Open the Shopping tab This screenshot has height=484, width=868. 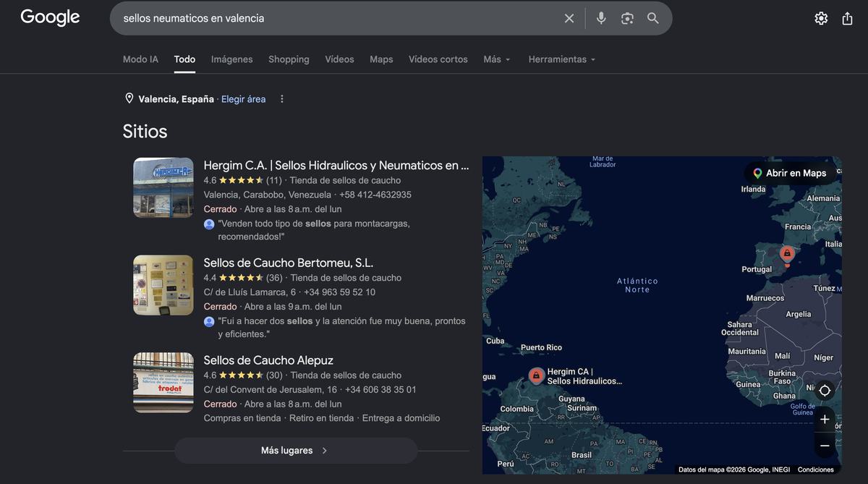[x=289, y=59]
